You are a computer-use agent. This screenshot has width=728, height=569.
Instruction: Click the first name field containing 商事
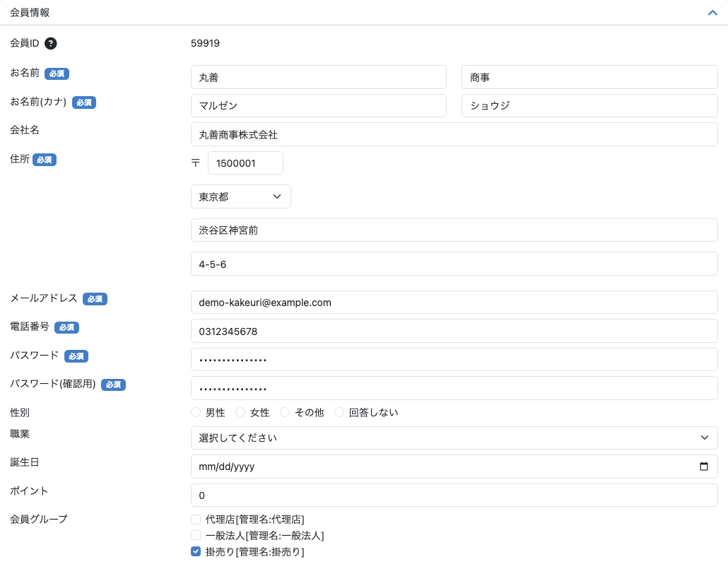589,77
